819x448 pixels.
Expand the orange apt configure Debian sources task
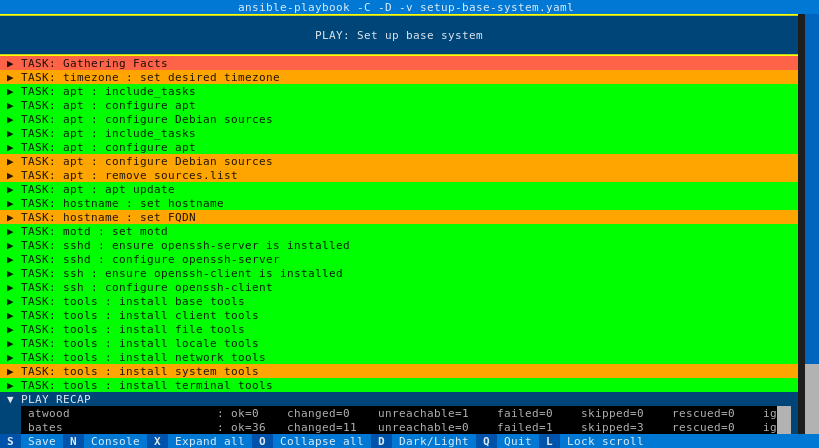399,161
